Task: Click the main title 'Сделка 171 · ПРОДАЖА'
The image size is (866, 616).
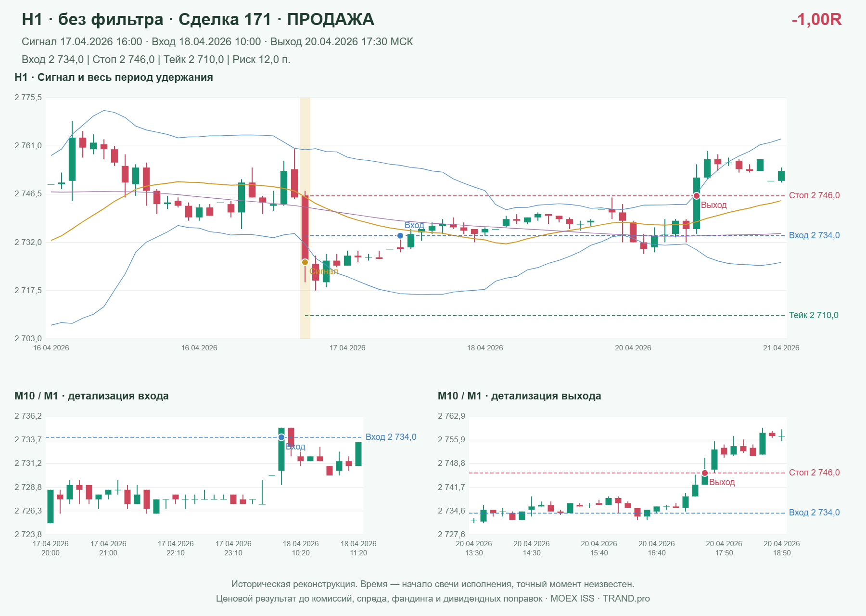Action: click(x=276, y=19)
